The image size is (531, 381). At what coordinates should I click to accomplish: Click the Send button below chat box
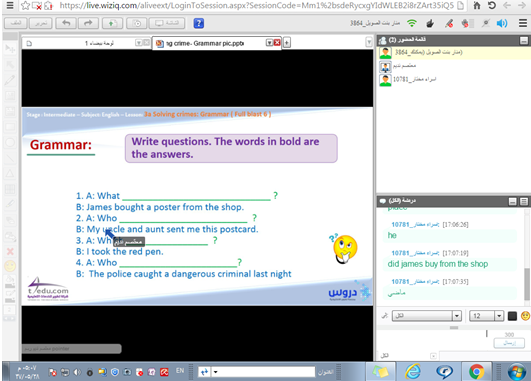509,343
